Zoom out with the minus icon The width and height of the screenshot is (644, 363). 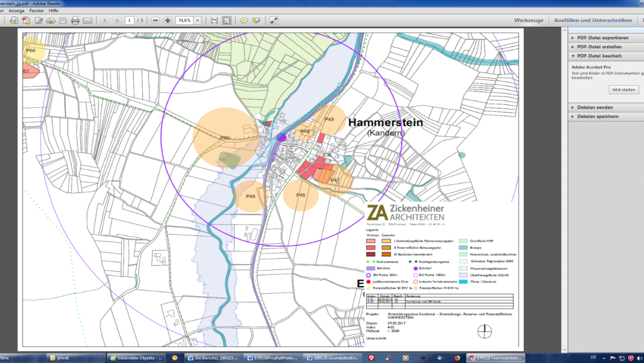(155, 20)
